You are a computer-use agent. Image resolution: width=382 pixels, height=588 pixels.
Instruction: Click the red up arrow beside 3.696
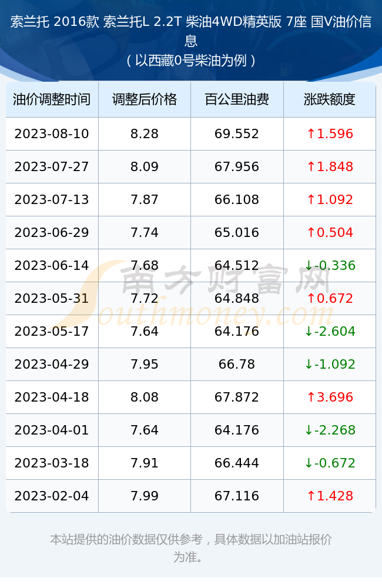[311, 397]
